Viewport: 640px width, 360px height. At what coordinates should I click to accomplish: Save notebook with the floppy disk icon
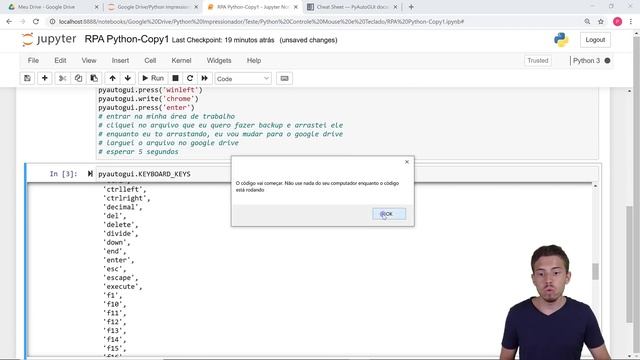(27, 78)
